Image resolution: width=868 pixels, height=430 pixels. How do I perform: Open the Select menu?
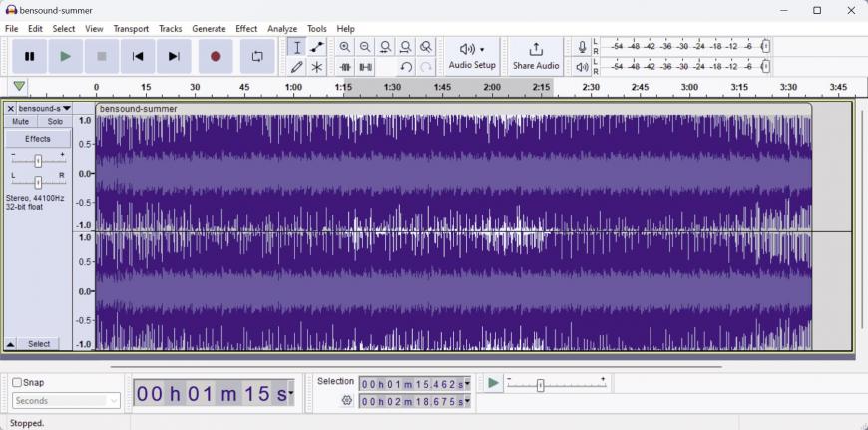64,28
